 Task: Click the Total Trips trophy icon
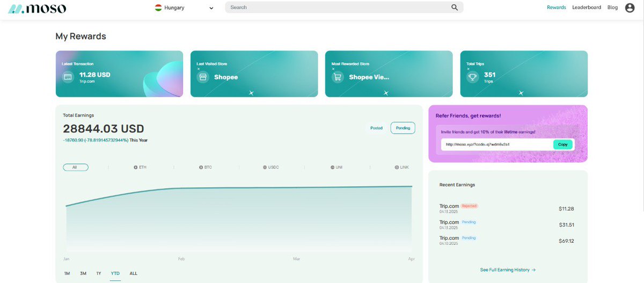(473, 77)
